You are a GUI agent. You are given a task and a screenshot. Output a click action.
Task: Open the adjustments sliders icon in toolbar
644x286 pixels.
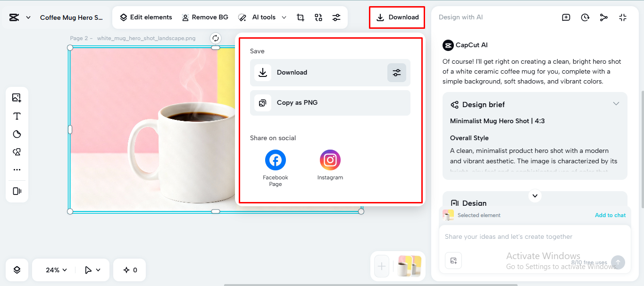[336, 17]
